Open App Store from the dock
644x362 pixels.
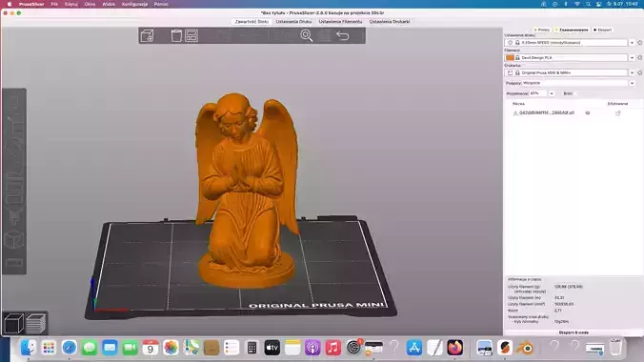[414, 348]
